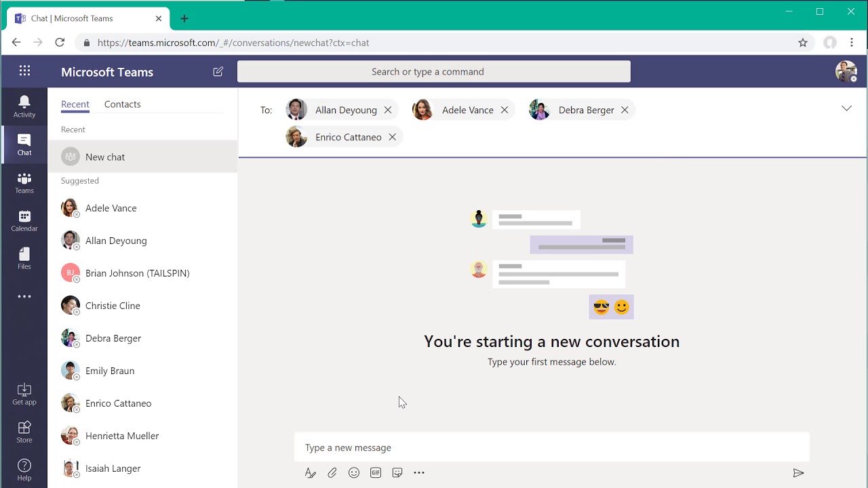Screen dimensions: 868x488
Task: Open chat with Christie Cline
Action: tap(142, 306)
